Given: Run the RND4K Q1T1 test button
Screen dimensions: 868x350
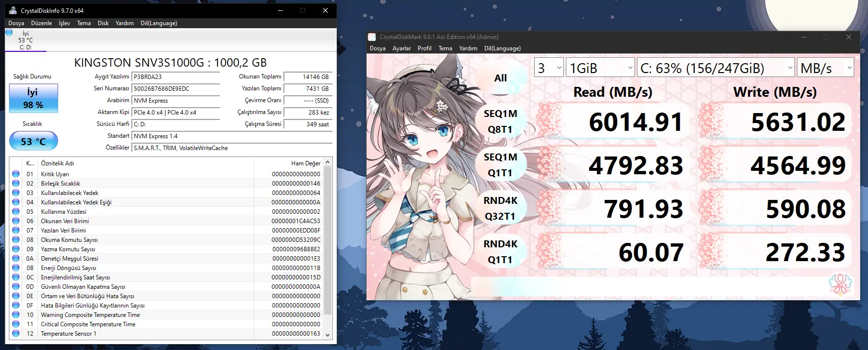Looking at the screenshot, I should pyautogui.click(x=501, y=252).
